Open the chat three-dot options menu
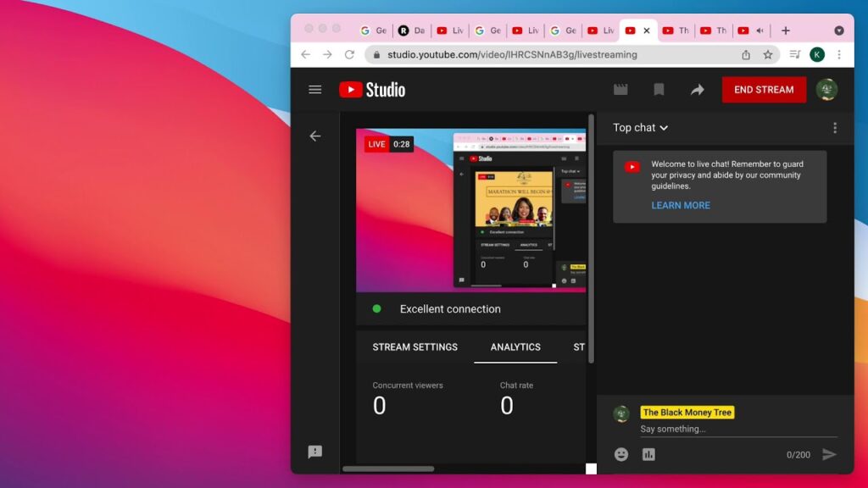Image resolution: width=868 pixels, height=488 pixels. [835, 128]
